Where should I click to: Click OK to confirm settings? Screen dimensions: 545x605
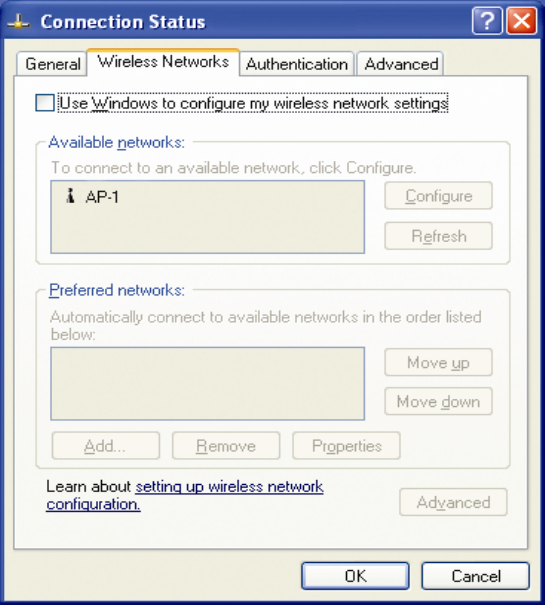point(355,576)
